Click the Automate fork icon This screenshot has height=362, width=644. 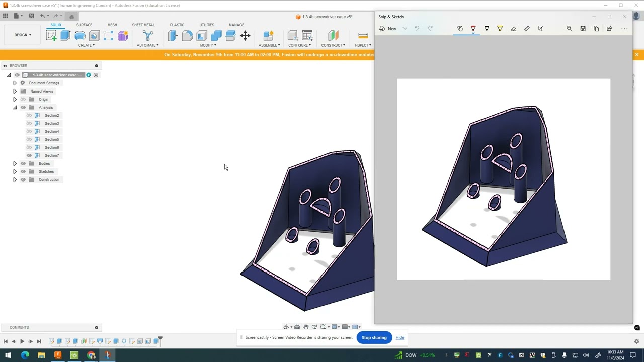pyautogui.click(x=148, y=35)
